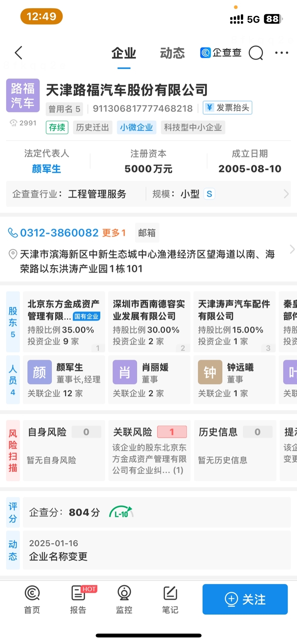Expand 曾用名 5 former names
Viewport: 297px width, 644px height.
pos(64,109)
